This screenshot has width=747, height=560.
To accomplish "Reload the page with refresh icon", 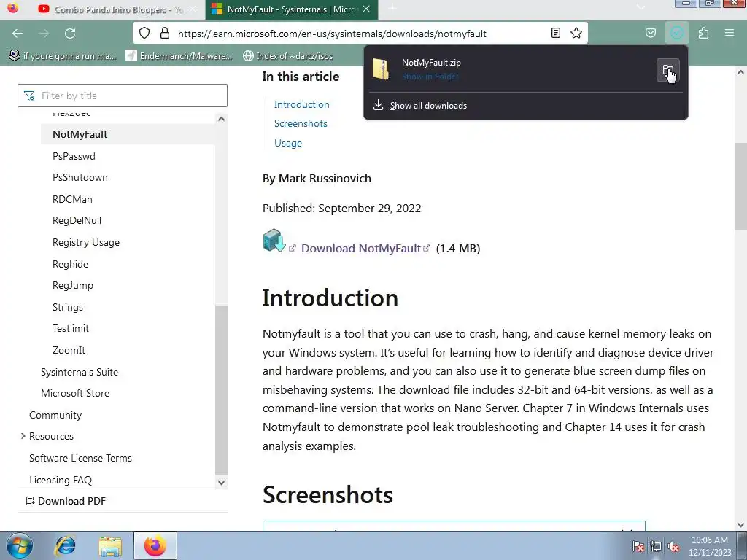I will pyautogui.click(x=70, y=34).
